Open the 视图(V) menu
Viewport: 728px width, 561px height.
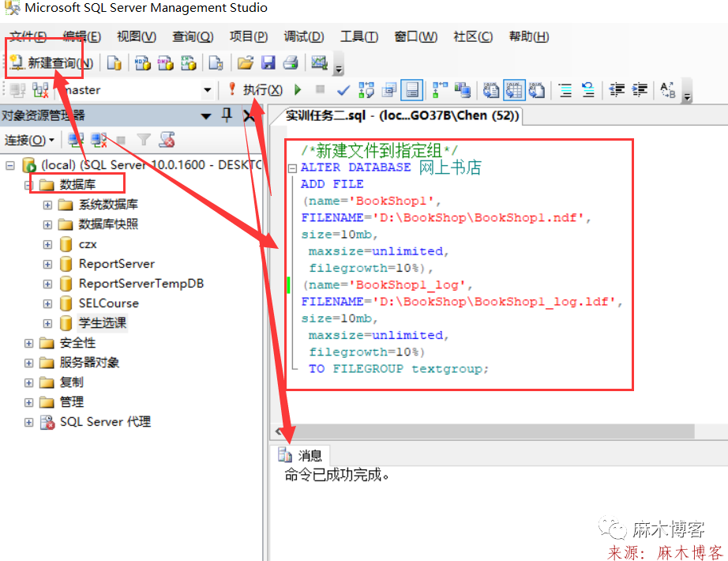(136, 36)
